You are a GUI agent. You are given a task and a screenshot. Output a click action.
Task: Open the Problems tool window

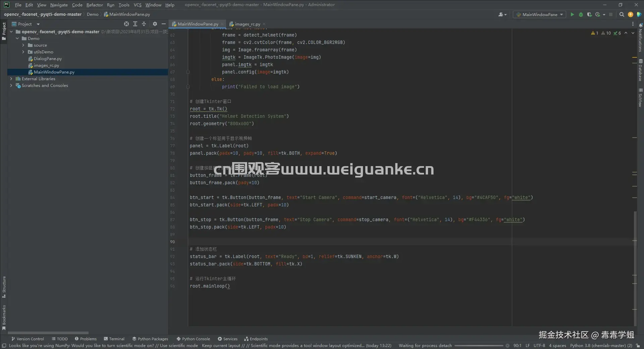click(x=86, y=339)
